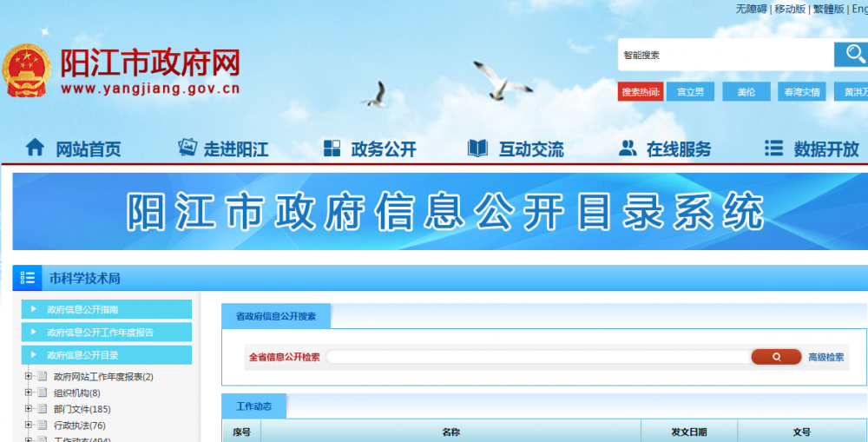Viewport: 868px width, 442px height.
Task: Click the 搜索热词 red label
Action: point(641,92)
